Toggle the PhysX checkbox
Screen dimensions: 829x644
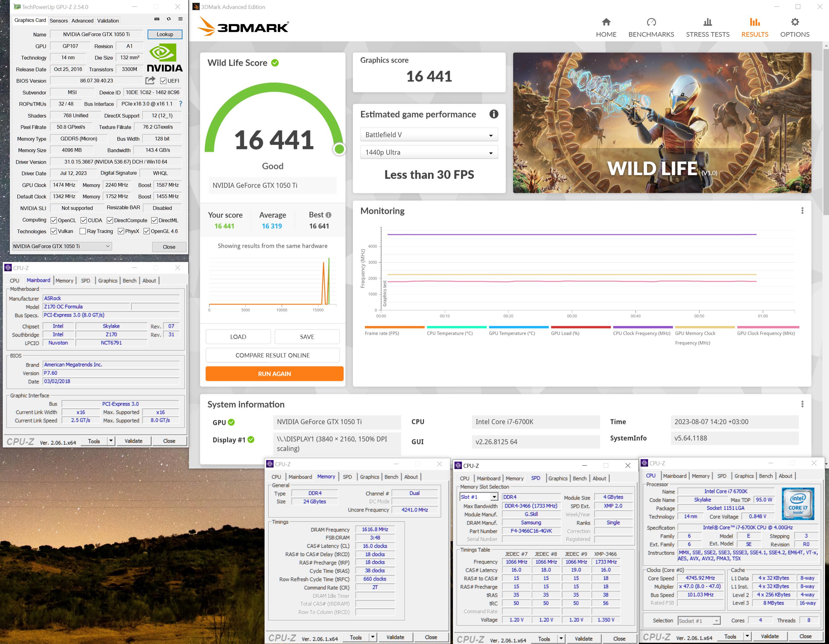pyautogui.click(x=121, y=231)
